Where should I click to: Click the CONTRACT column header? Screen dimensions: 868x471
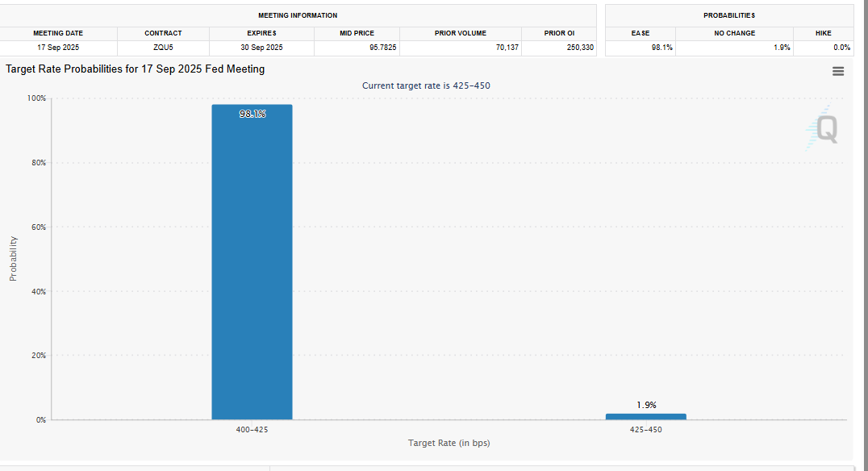point(163,33)
